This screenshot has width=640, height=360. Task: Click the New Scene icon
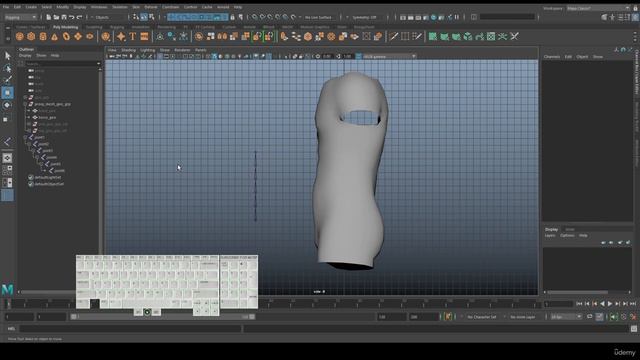coord(49,17)
